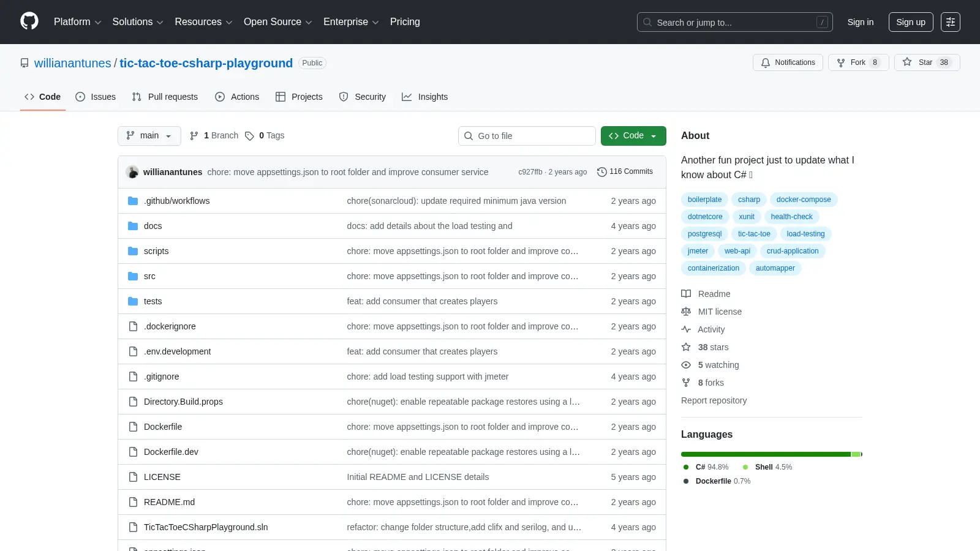Switch to the Actions tab
980x551 pixels.
pyautogui.click(x=237, y=97)
